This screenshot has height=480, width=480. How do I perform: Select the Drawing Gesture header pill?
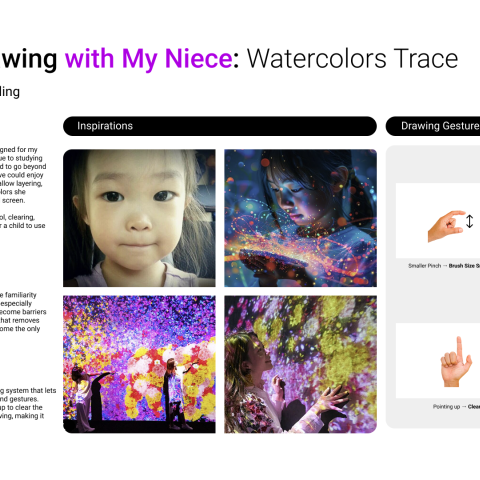433,126
